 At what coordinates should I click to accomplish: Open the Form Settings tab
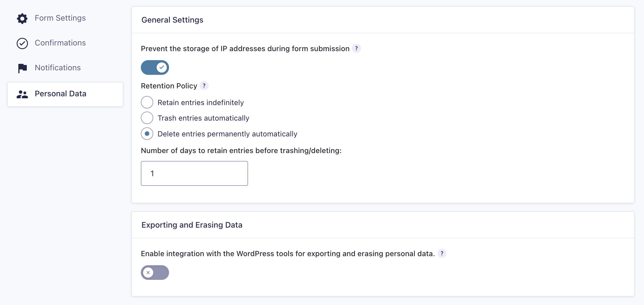click(60, 18)
